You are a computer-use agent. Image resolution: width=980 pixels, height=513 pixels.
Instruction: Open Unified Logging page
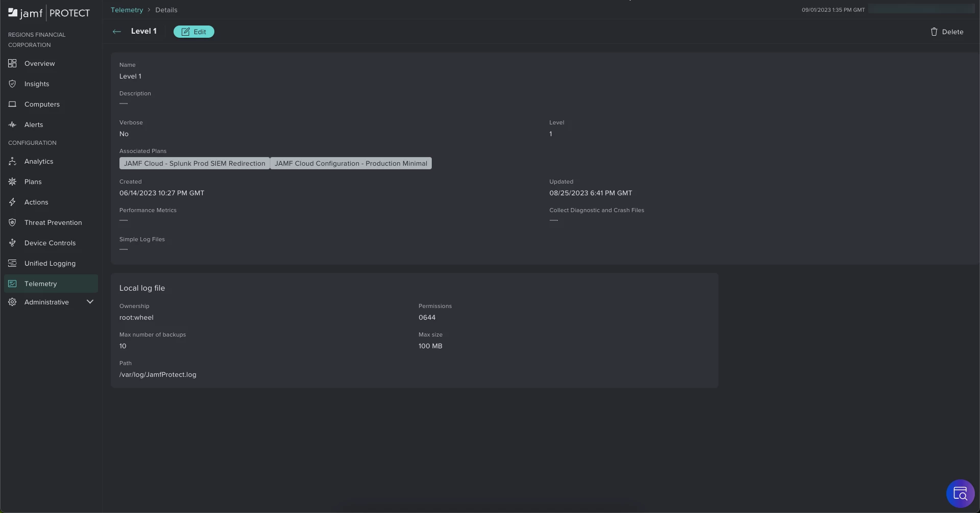tap(51, 263)
